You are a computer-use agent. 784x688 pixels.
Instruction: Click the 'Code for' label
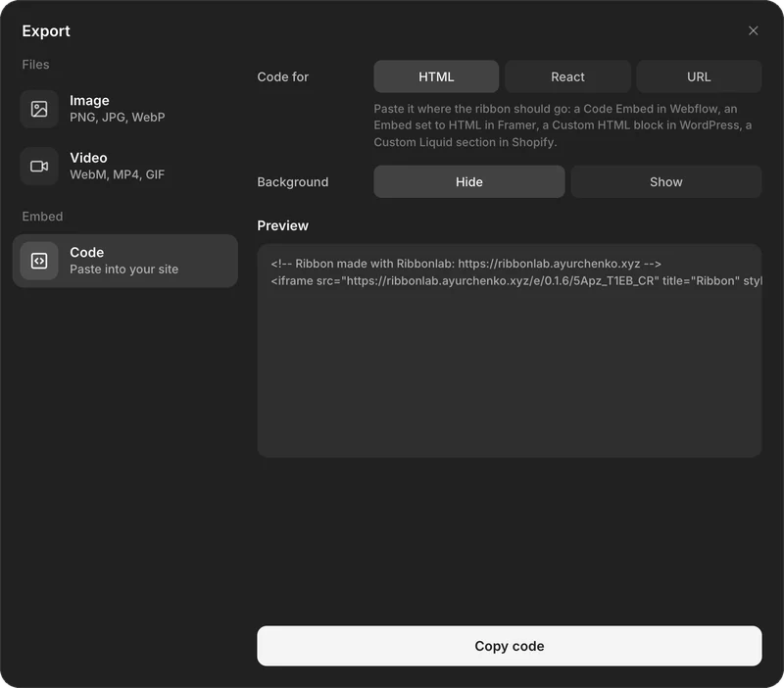pos(282,76)
